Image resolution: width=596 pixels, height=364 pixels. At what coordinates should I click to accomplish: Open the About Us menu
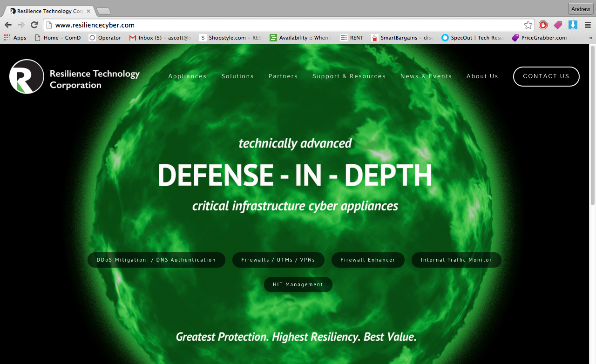tap(482, 76)
